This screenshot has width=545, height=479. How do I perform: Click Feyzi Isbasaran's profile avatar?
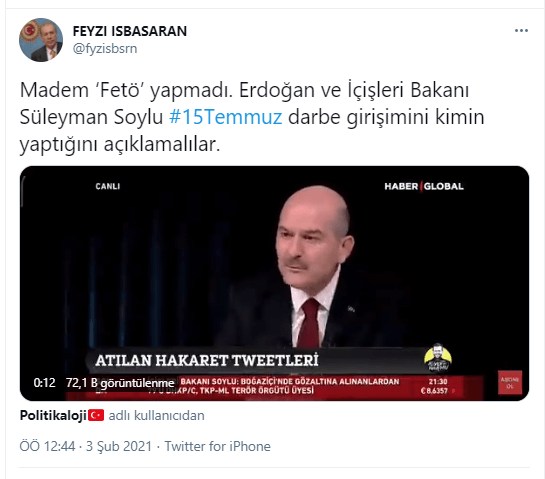[41, 40]
